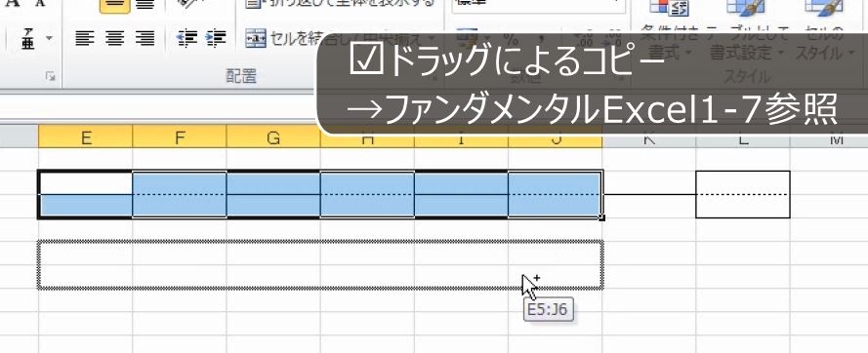Open the phonetic guide dropdown arrow
Screen dimensions: 868x353
[49, 39]
